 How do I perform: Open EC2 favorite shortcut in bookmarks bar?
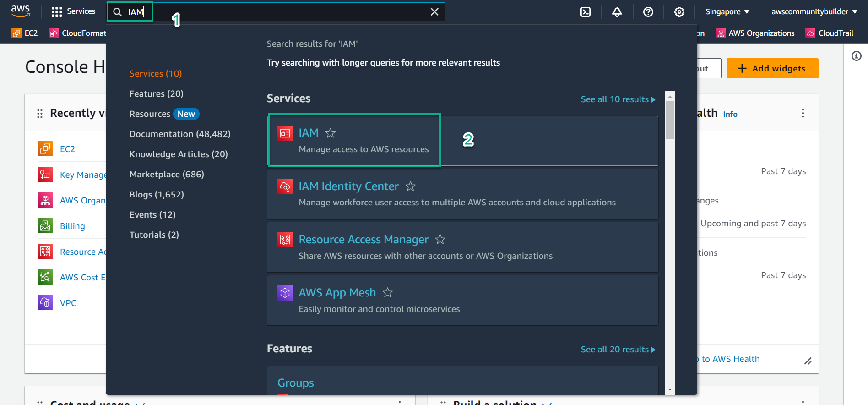[25, 33]
